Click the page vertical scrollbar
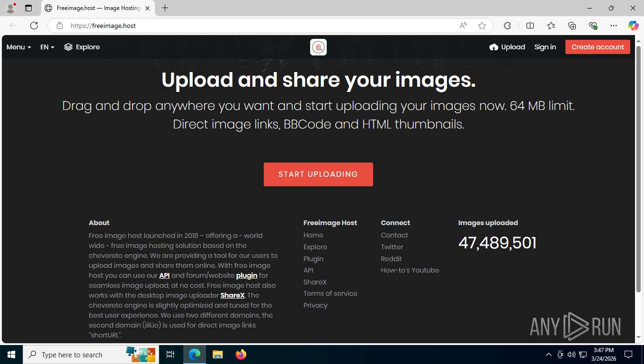Viewport: 644px width, 364px height. pos(639,169)
